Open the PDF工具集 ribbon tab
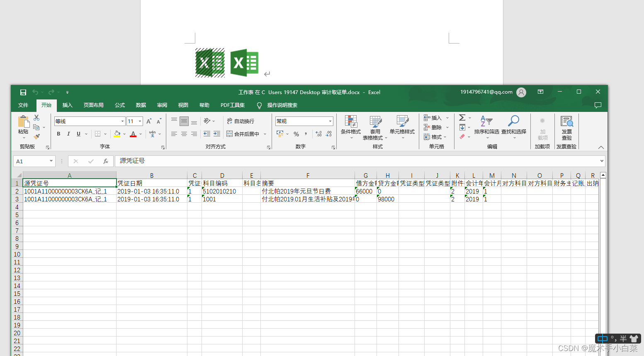The width and height of the screenshot is (644, 356). coord(232,105)
